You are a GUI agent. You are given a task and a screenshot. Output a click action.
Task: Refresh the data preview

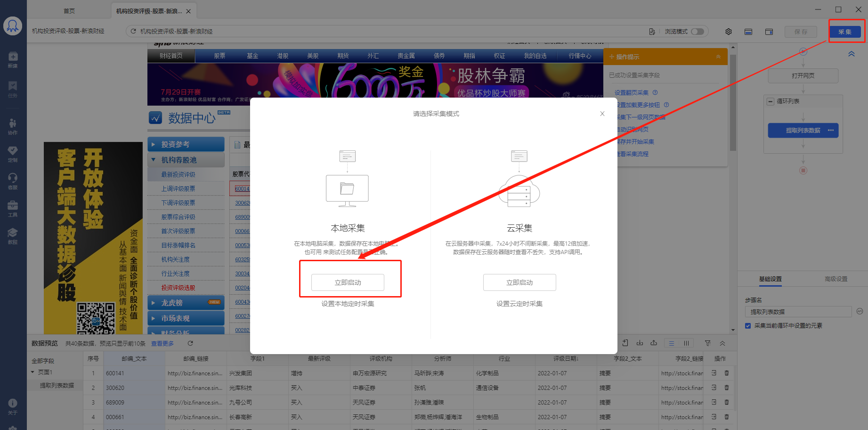(x=190, y=343)
